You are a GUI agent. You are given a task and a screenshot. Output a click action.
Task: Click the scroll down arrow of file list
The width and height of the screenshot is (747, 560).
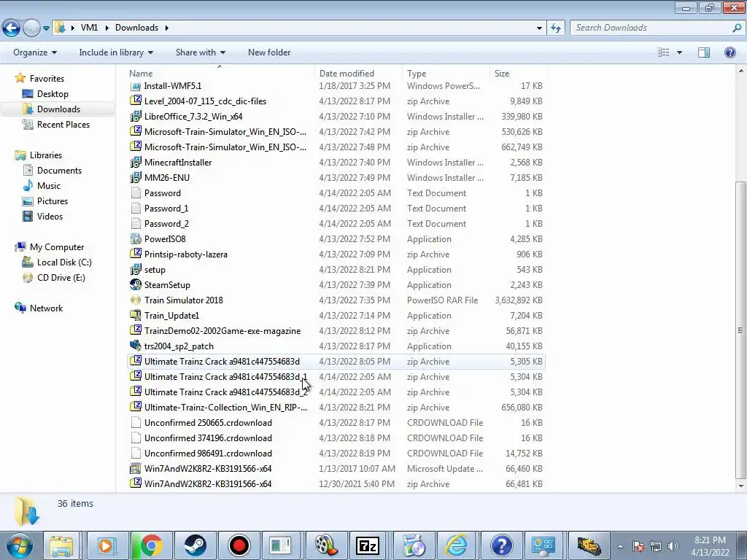740,486
